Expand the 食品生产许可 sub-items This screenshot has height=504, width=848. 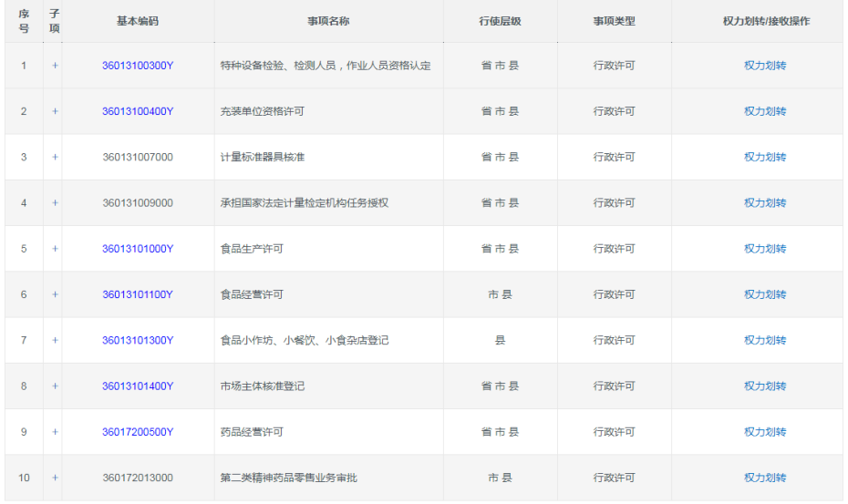point(55,249)
